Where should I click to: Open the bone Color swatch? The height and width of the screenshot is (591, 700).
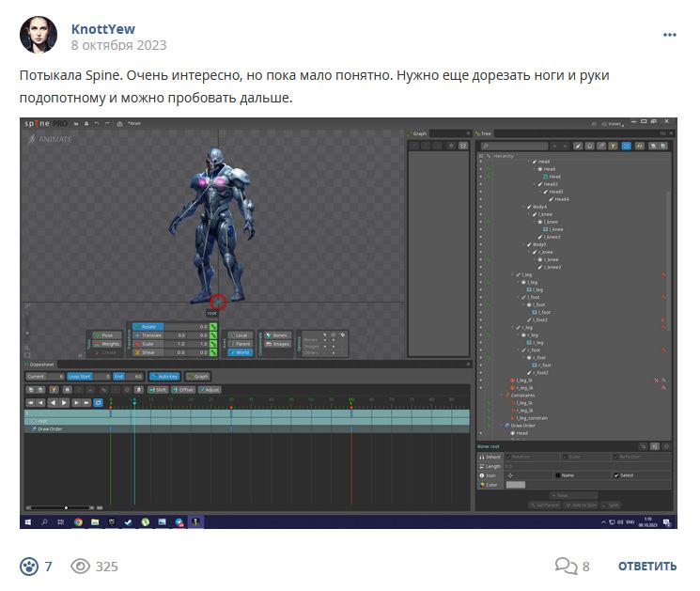[516, 485]
